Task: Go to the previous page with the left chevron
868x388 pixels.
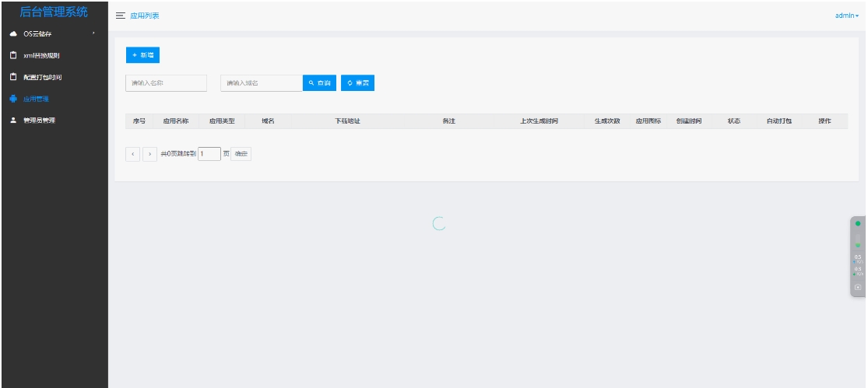Action: pos(133,154)
